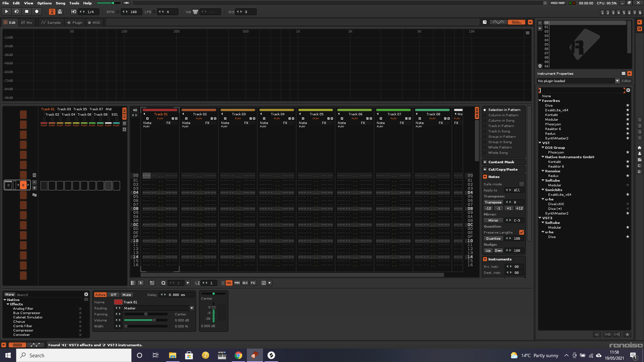Switch to the Sampler tab

tap(51, 22)
